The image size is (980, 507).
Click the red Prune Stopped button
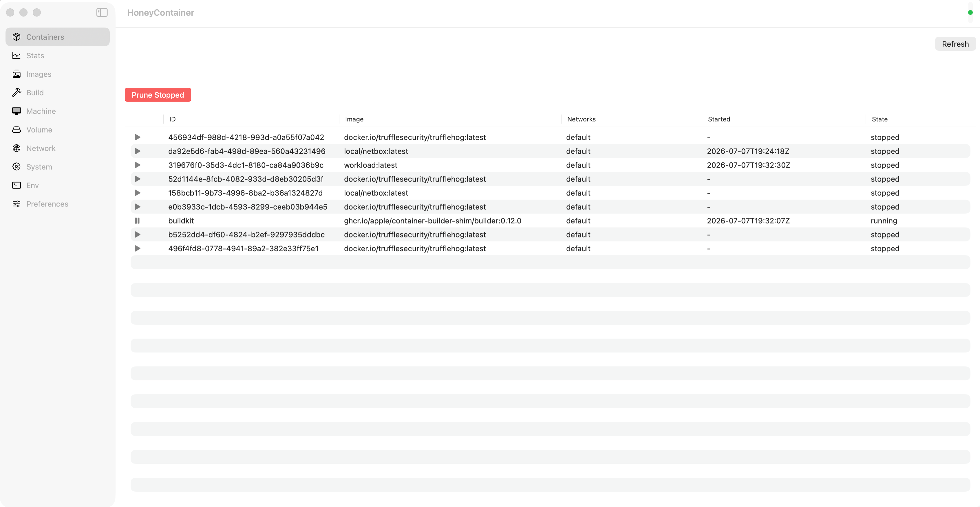pyautogui.click(x=158, y=95)
